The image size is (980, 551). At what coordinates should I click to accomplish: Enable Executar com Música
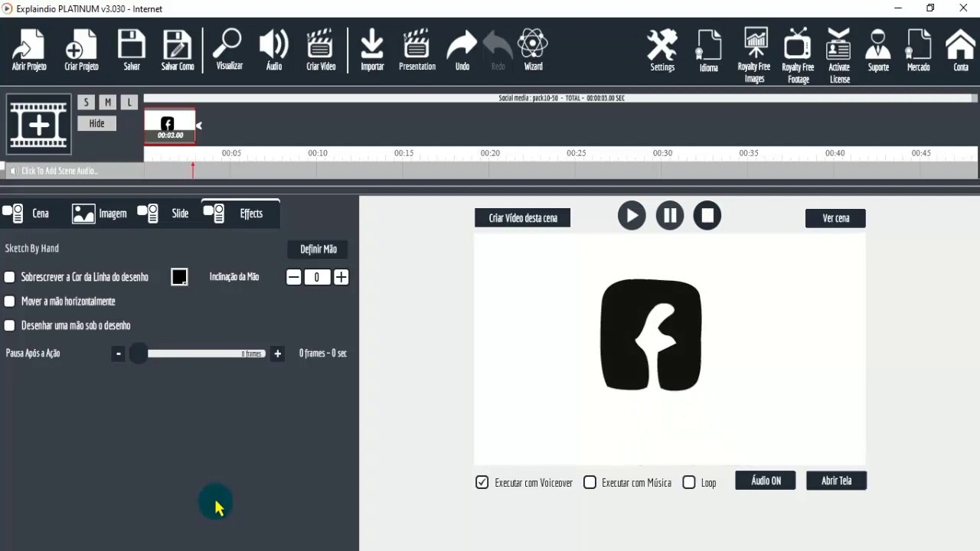[x=590, y=482]
